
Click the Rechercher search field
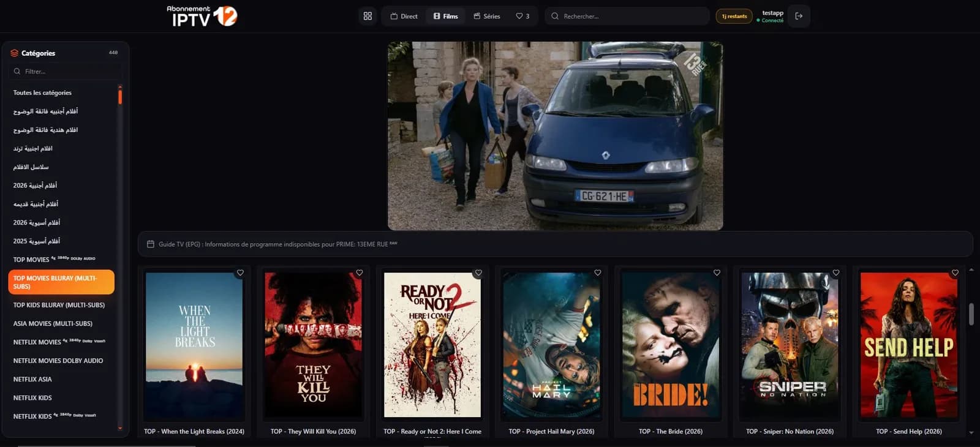tap(627, 16)
